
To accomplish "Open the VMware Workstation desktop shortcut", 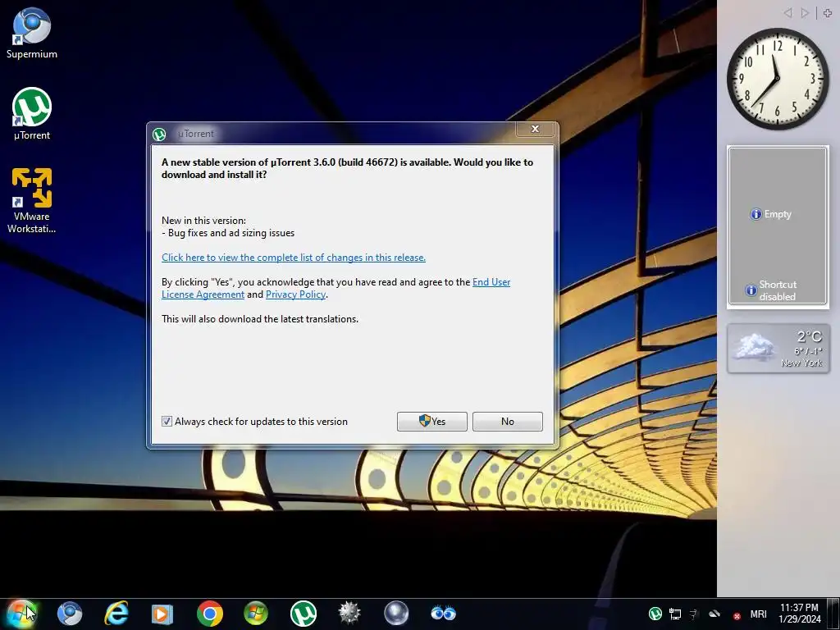I will (x=32, y=200).
